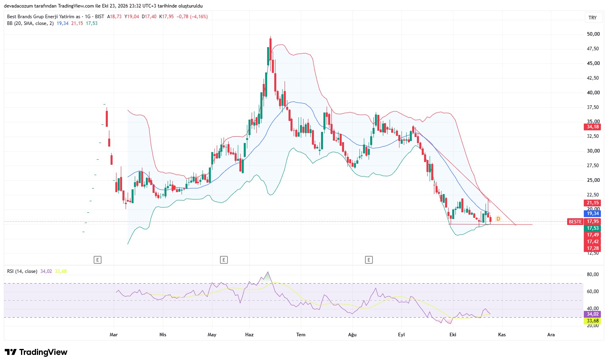Screen dimensions: 608x364
Task: Click the purple 34,02 RSI axis tag
Action: pos(593,314)
